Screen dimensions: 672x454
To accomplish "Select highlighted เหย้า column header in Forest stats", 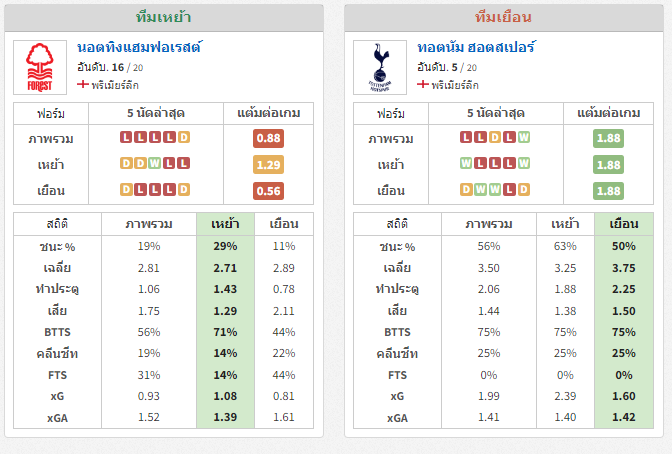I will pos(225,224).
